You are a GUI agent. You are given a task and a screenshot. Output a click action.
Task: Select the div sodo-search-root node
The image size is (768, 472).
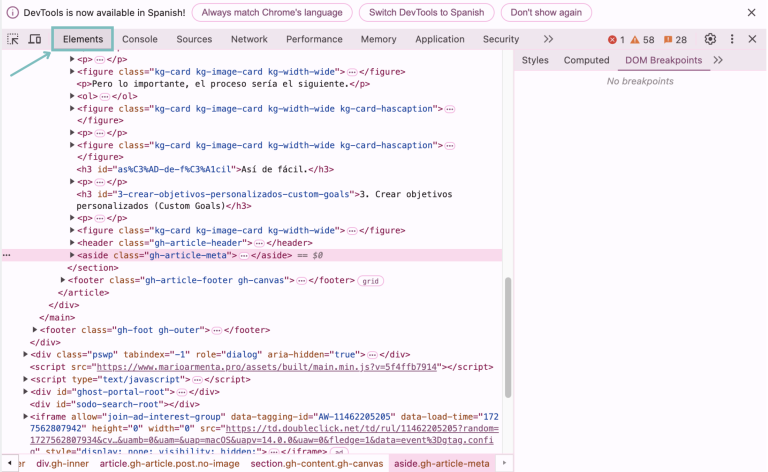pos(115,404)
